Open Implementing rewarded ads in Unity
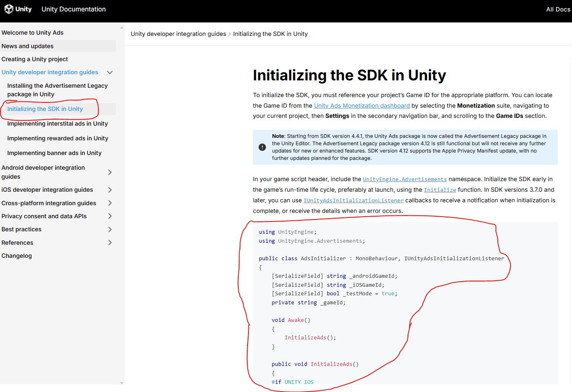 [58, 138]
